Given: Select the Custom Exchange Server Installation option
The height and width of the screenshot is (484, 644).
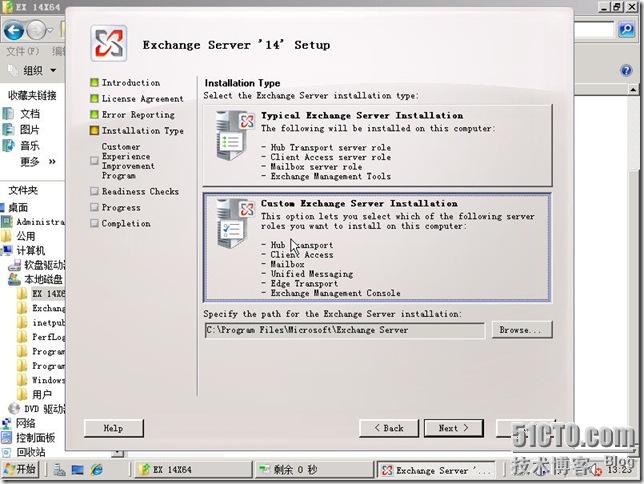Looking at the screenshot, I should 377,248.
